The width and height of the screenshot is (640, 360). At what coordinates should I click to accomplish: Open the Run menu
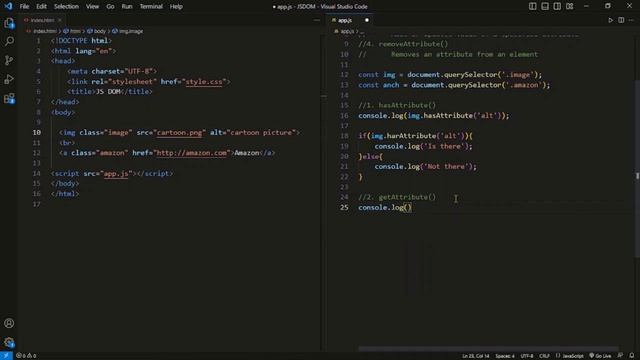pos(127,7)
